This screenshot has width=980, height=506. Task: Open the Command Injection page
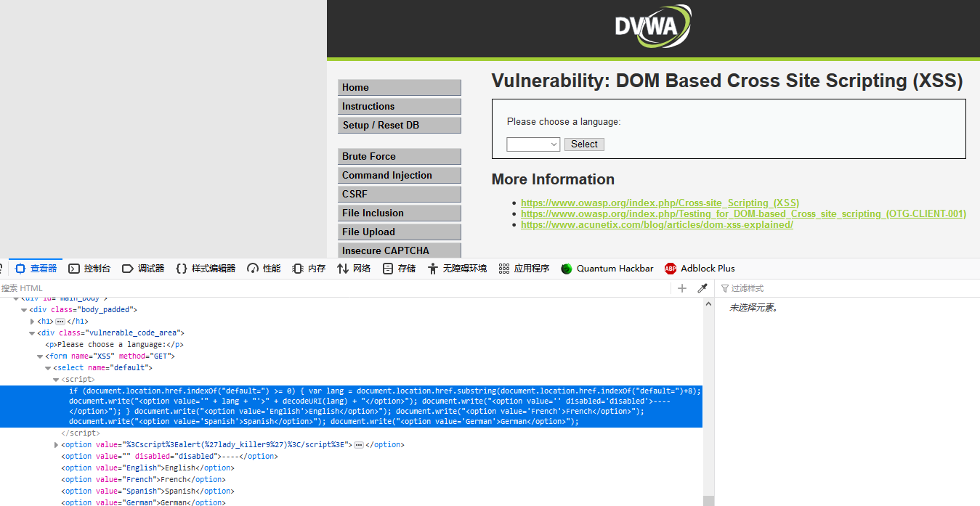[x=400, y=175]
